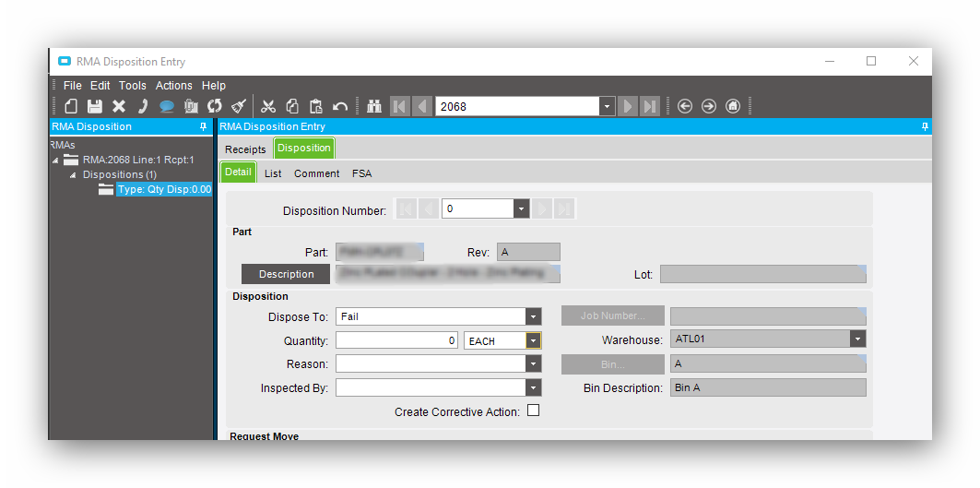This screenshot has width=980, height=488.
Task: Collapse the RMA:2068 Line:1 Rcpt:1 tree node
Action: [x=55, y=161]
